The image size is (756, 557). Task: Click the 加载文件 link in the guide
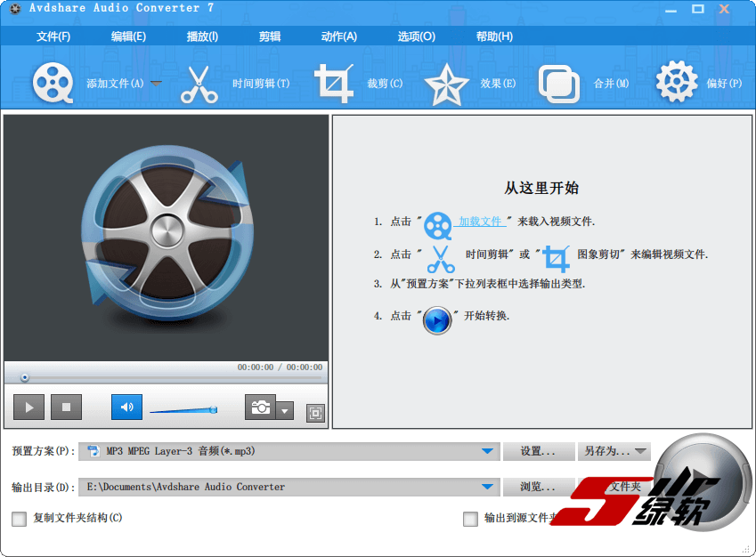[x=481, y=222]
